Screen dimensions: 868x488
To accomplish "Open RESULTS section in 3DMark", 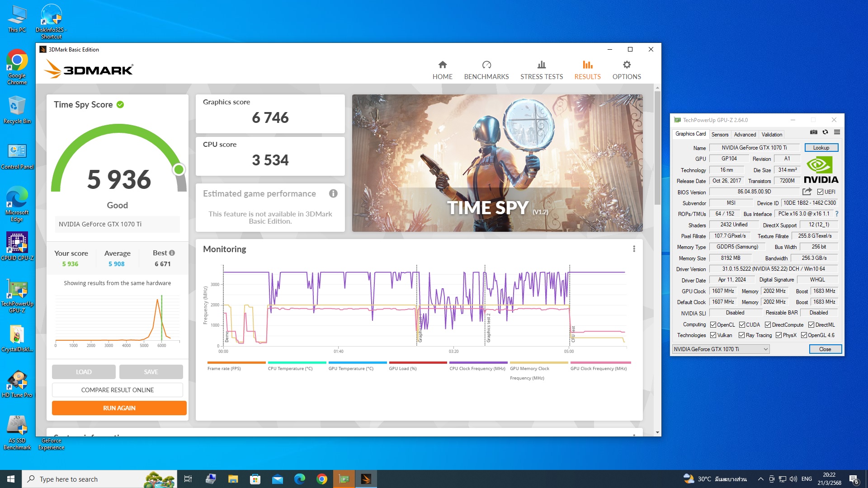I will tap(587, 70).
